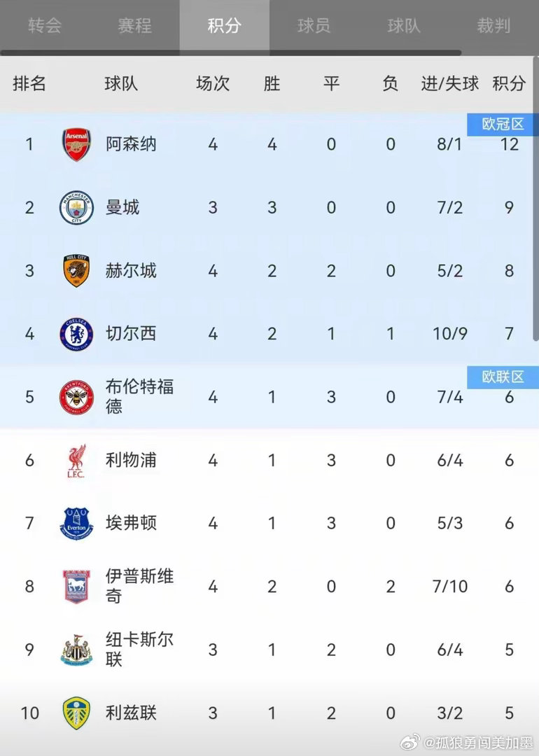Image resolution: width=539 pixels, height=756 pixels.
Task: Open the Leeds United badge
Action: tap(76, 713)
